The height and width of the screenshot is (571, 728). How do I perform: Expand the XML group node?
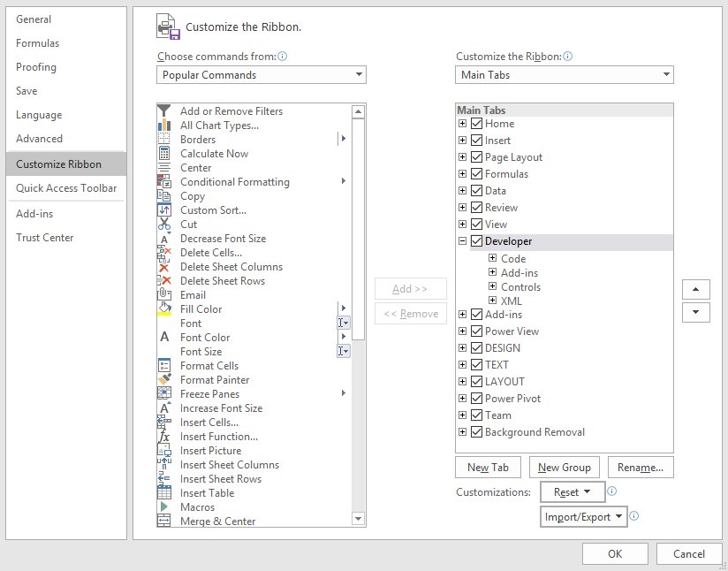[493, 301]
